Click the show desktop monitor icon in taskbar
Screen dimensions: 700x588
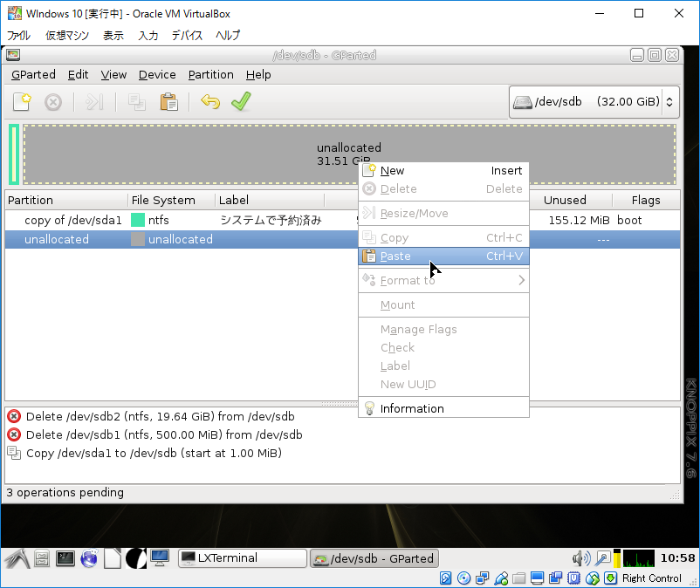(x=160, y=558)
